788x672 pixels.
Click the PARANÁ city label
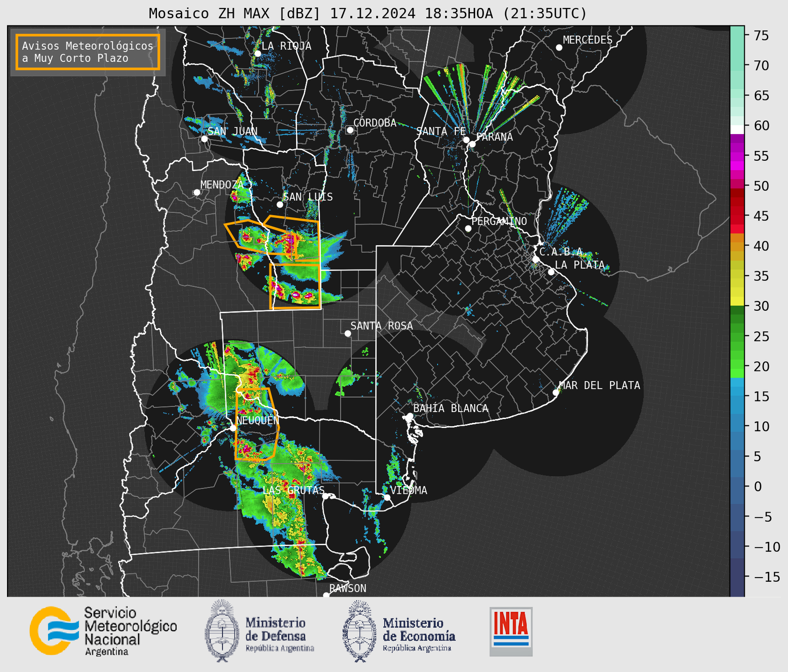(494, 137)
